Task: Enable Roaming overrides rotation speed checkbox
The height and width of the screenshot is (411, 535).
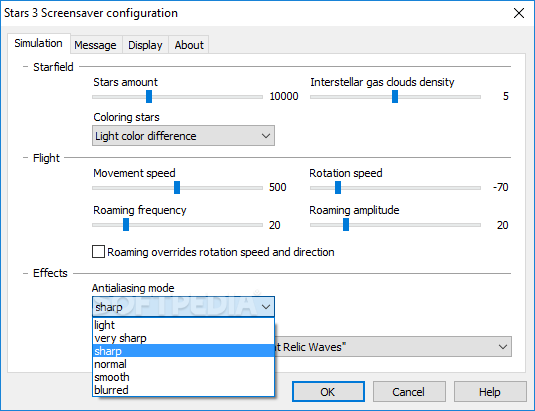Action: pyautogui.click(x=98, y=252)
